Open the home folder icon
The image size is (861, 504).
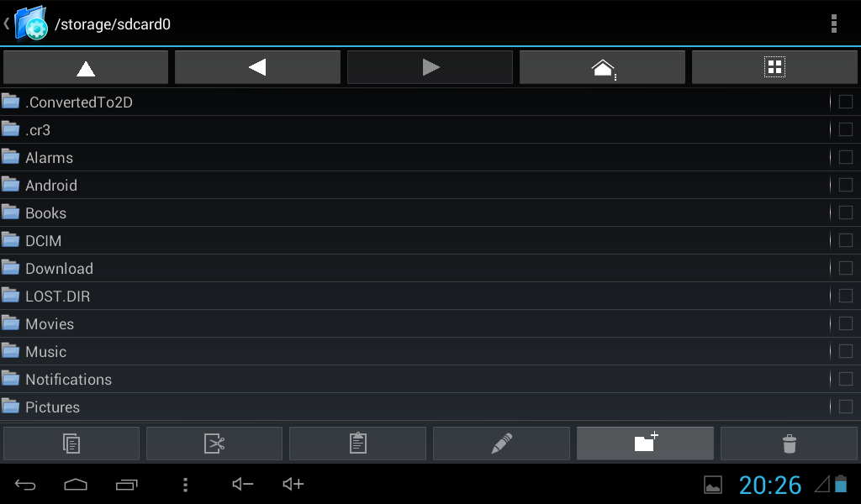coord(602,67)
